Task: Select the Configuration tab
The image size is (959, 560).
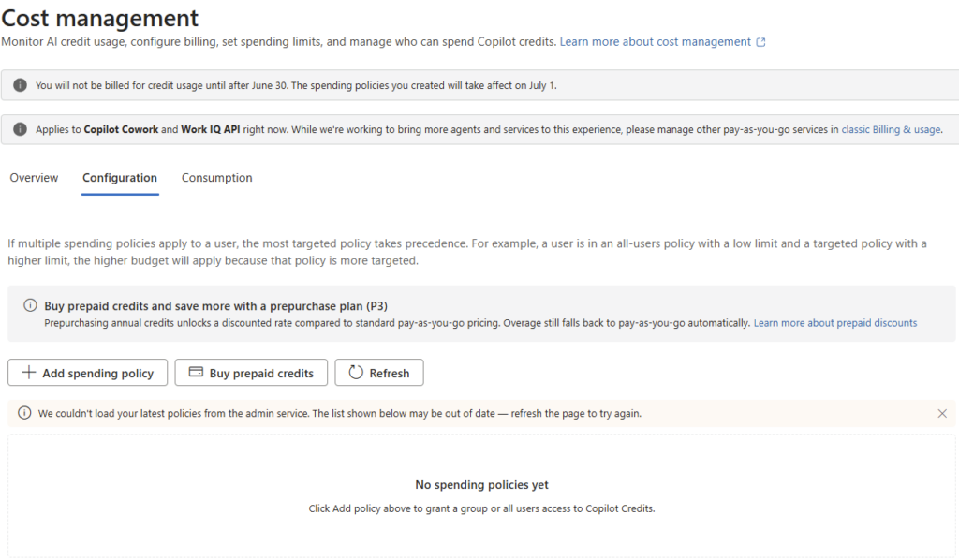Action: 120,178
